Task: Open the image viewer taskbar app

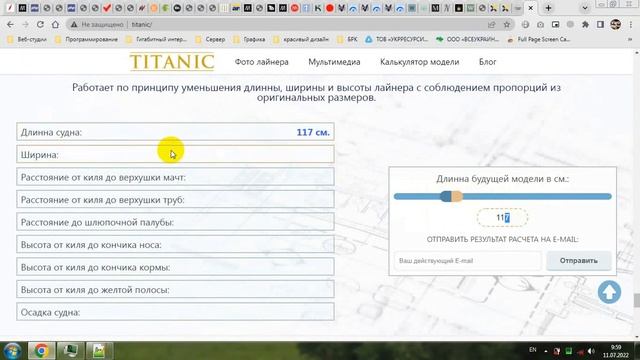Action: coord(99,351)
